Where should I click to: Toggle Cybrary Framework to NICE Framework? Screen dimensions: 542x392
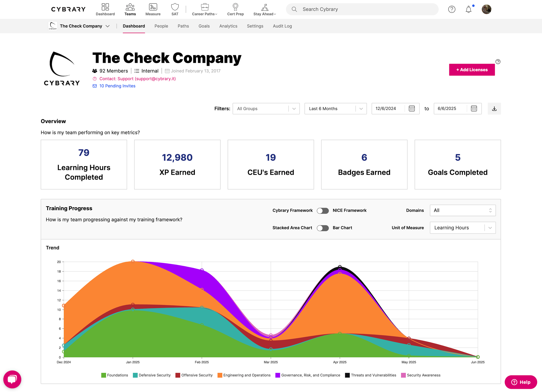tap(323, 210)
